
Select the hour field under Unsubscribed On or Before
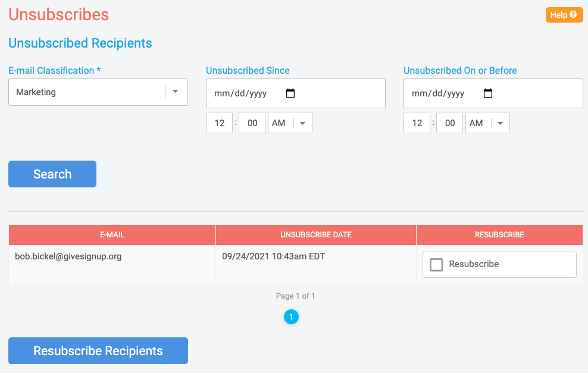click(x=417, y=123)
